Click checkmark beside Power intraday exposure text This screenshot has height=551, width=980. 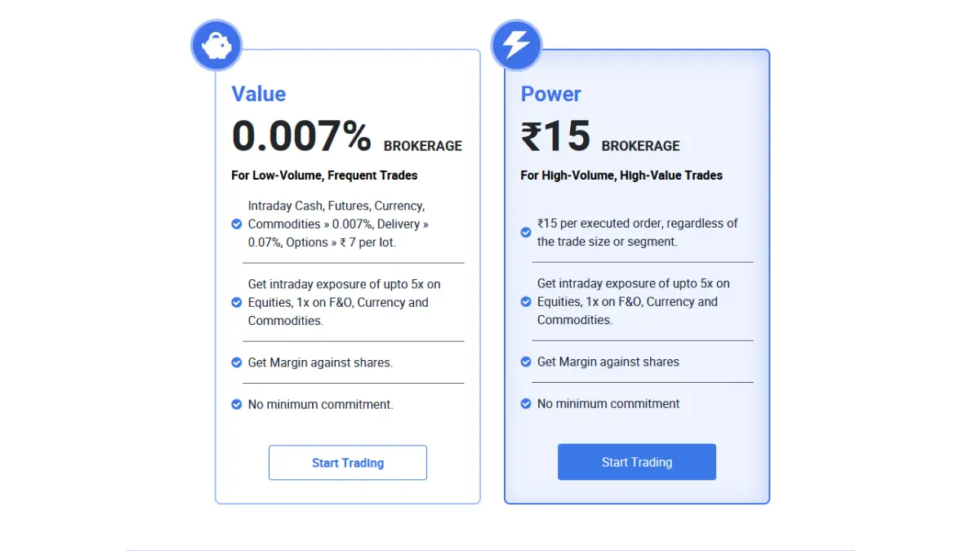point(526,301)
